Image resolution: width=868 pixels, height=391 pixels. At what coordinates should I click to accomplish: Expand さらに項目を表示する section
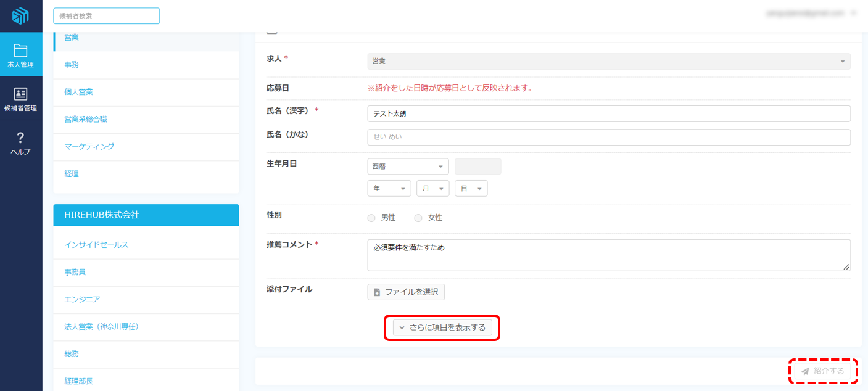442,327
